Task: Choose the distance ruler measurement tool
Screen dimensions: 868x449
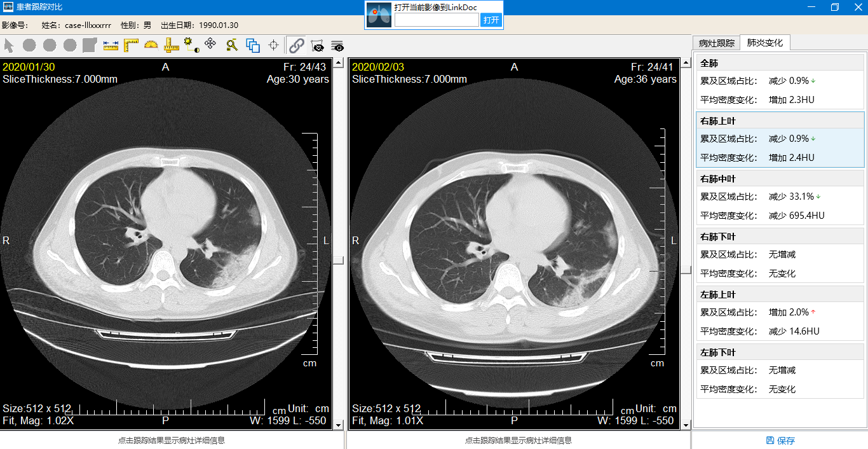Action: coord(111,46)
